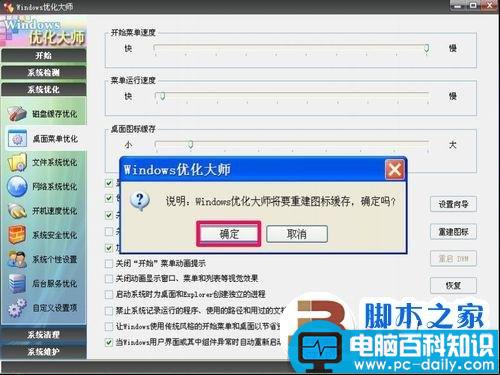Image resolution: width=500 pixels, height=375 pixels.
Task: Click the 桌面图标缓存 slider thumb
Action: tap(190, 145)
